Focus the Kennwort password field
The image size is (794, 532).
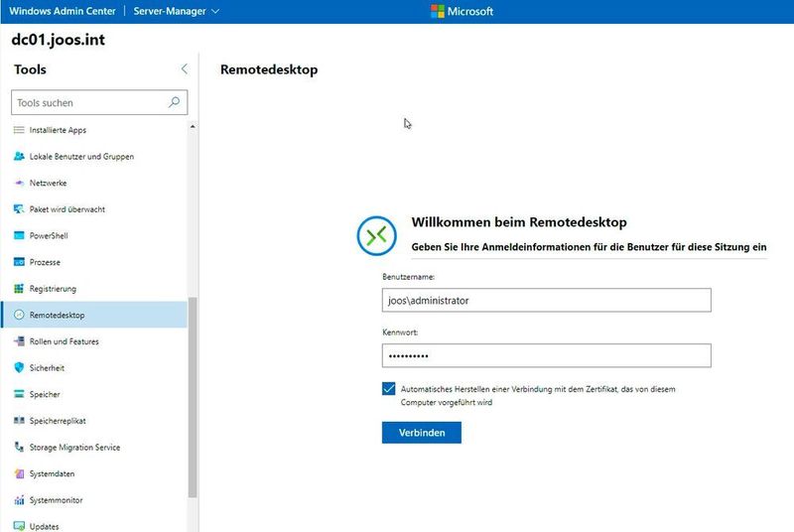coord(547,356)
